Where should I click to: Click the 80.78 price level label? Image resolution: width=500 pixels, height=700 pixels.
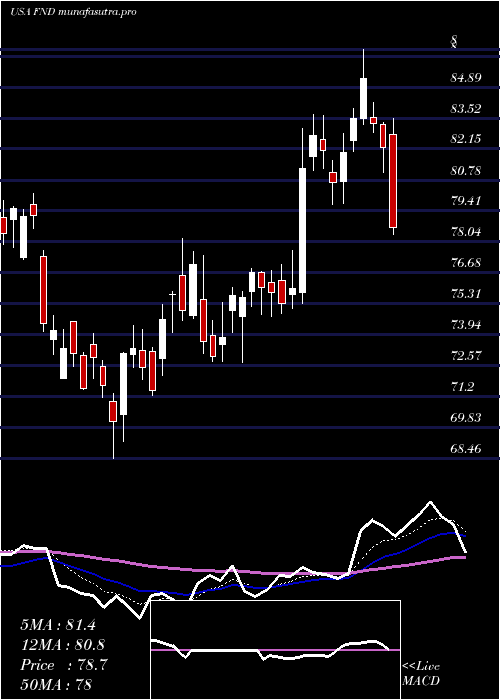pos(466,170)
